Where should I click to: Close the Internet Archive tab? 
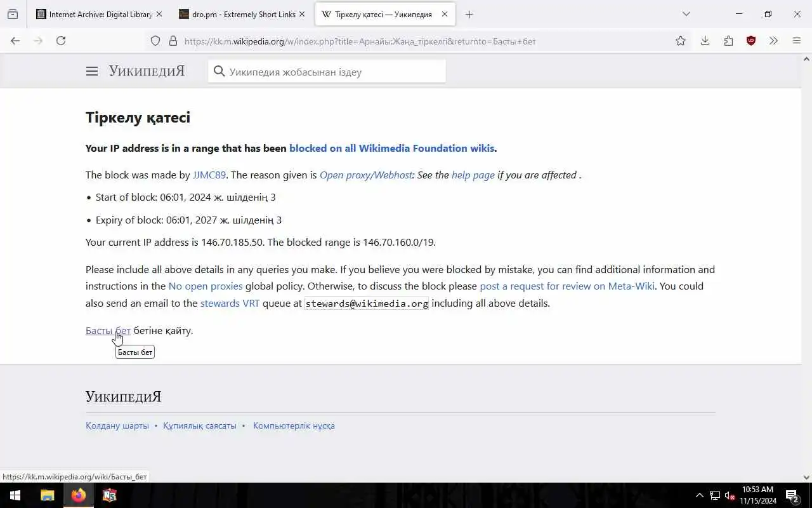159,14
